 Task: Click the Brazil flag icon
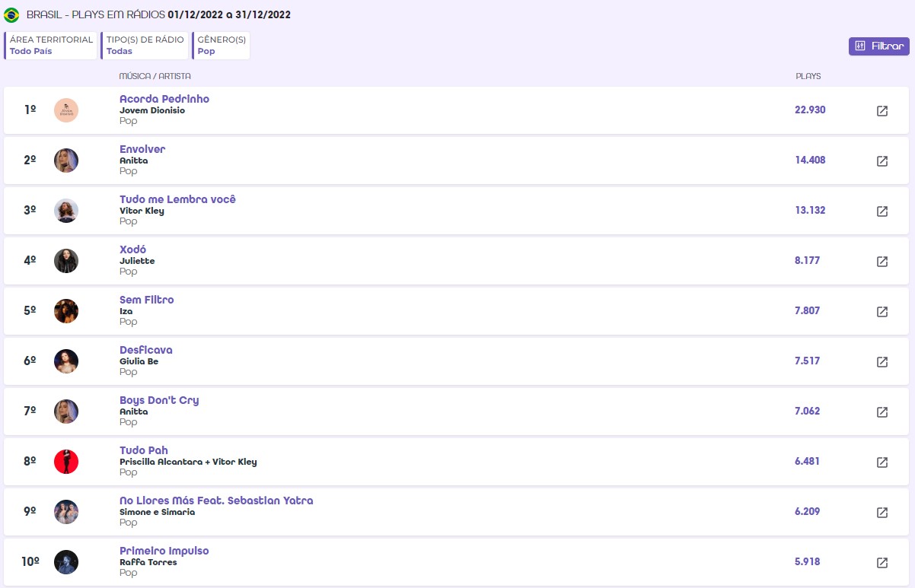pos(11,15)
